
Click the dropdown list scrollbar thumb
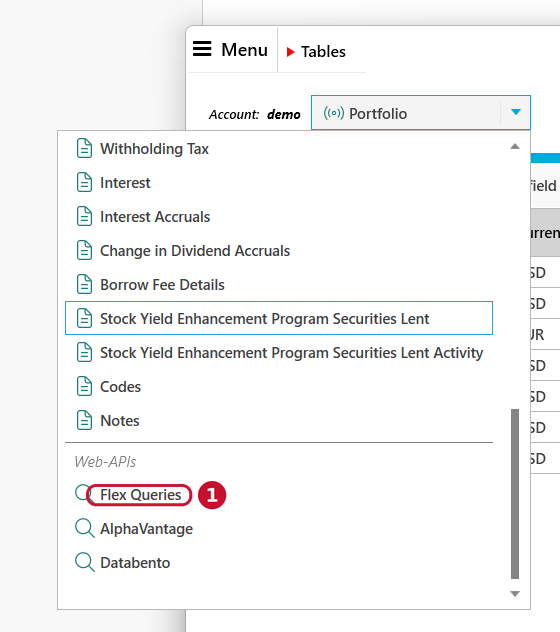click(515, 494)
